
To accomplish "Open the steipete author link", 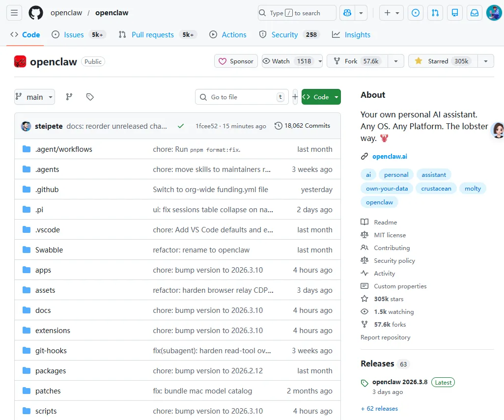I will (49, 126).
